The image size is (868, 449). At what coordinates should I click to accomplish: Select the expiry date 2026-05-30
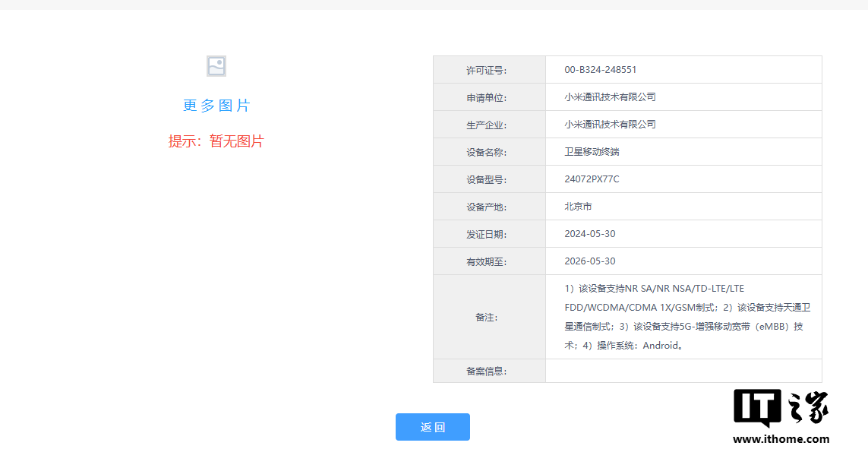590,261
